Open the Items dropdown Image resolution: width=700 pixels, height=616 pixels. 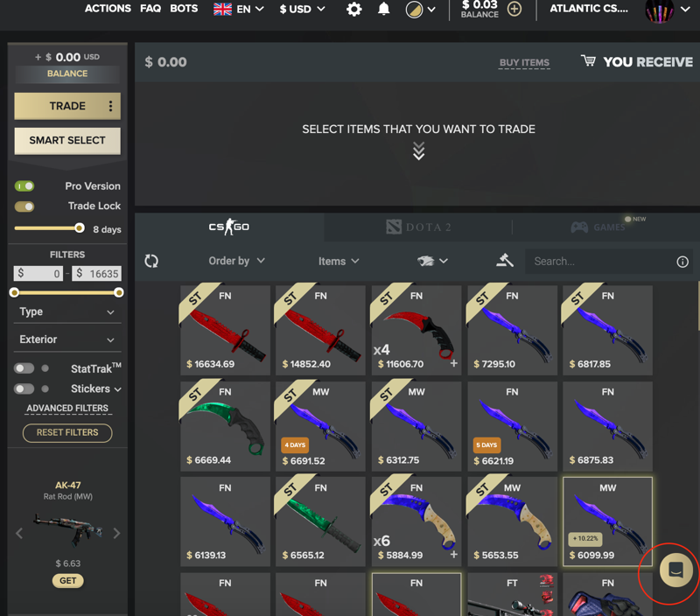[339, 261]
